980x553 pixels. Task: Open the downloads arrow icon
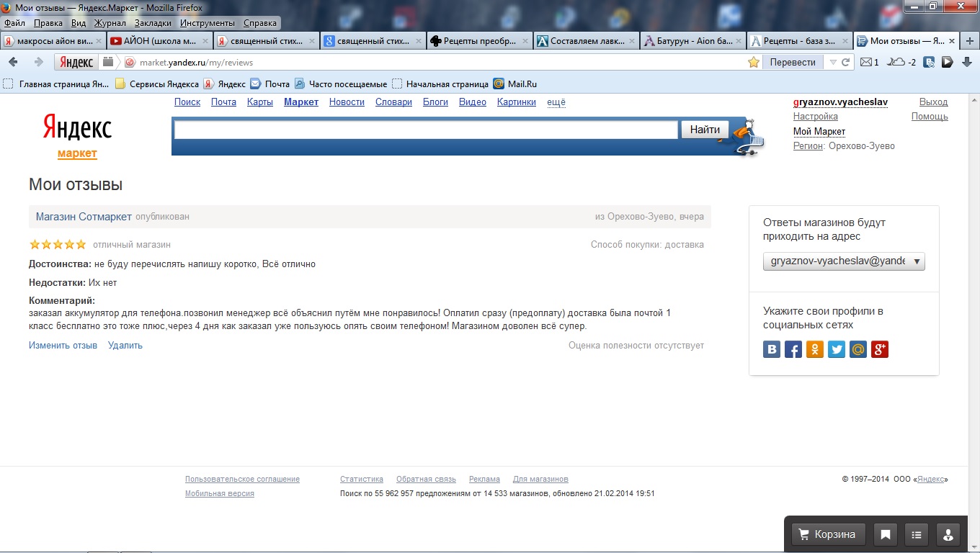tap(967, 62)
